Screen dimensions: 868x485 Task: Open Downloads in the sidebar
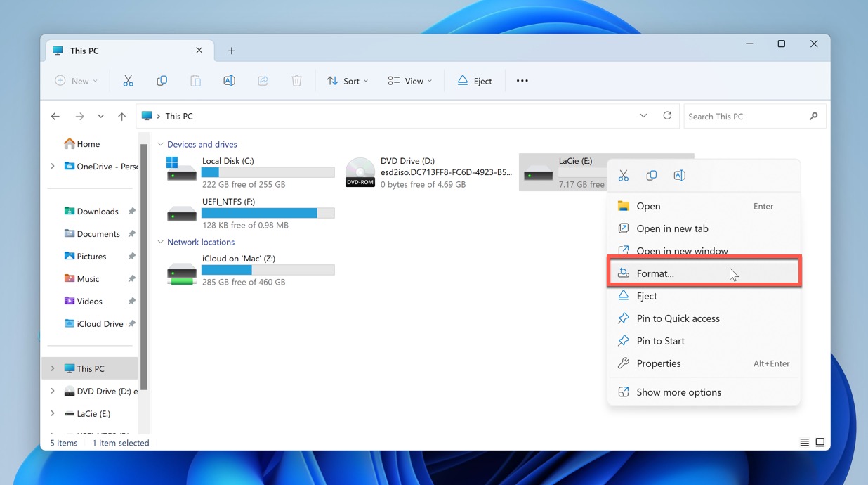(97, 212)
